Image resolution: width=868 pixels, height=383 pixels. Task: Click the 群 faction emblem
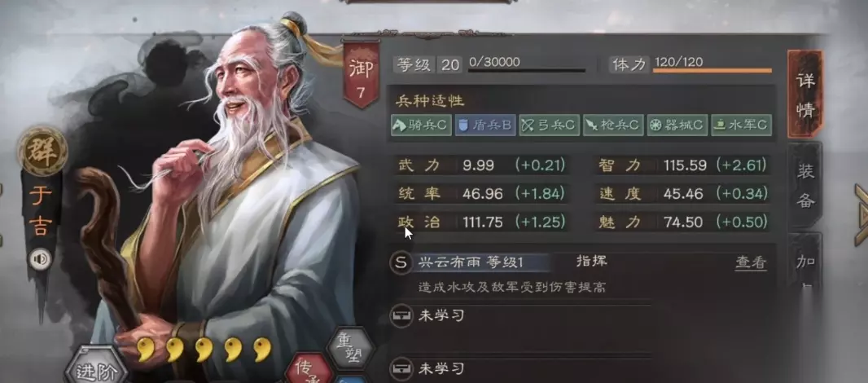42,152
